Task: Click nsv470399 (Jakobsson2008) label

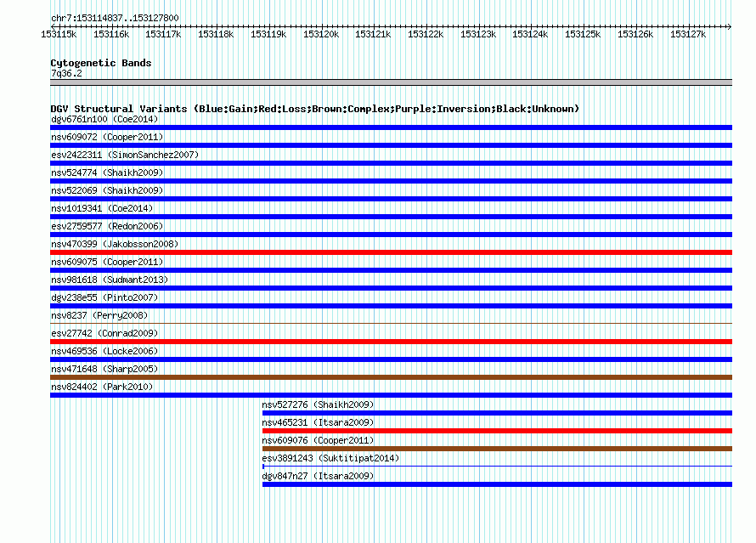Action: pos(115,244)
